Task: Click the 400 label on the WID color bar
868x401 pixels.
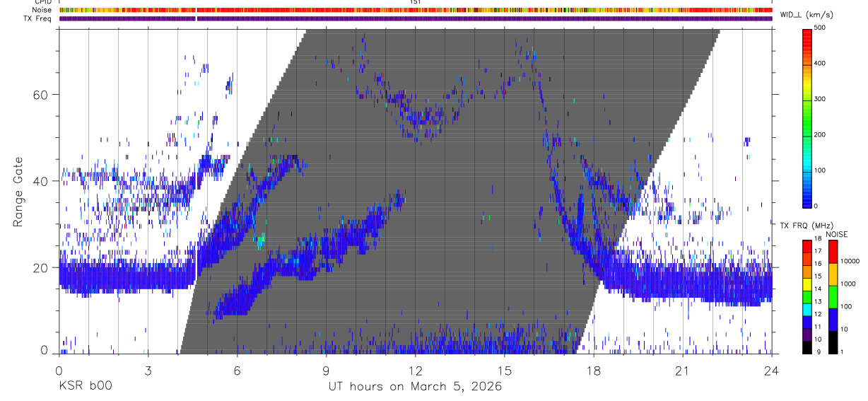Action: pyautogui.click(x=820, y=63)
